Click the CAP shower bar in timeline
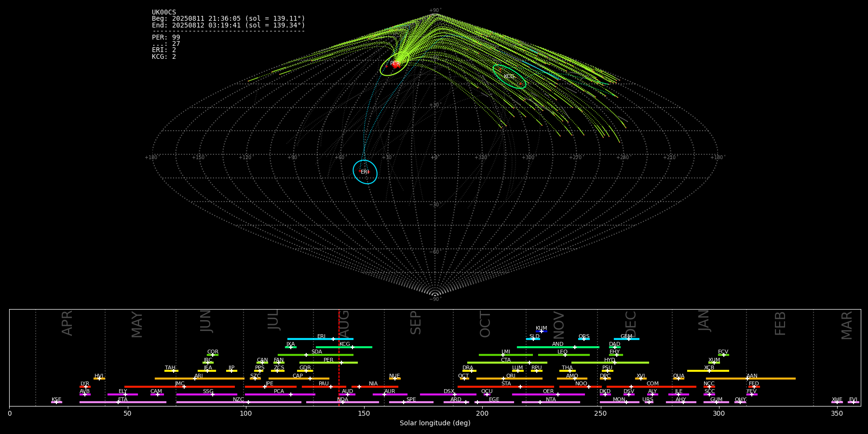Viewport: 868px width, 434px height. pos(299,379)
